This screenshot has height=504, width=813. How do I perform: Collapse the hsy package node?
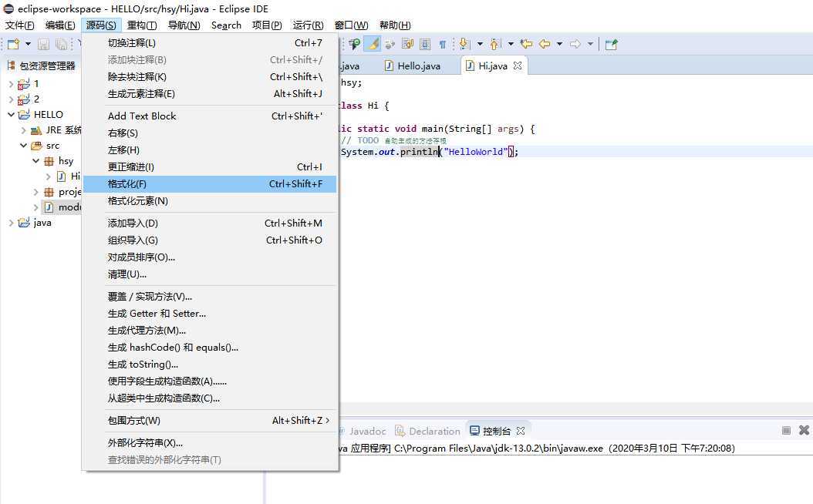coord(35,161)
